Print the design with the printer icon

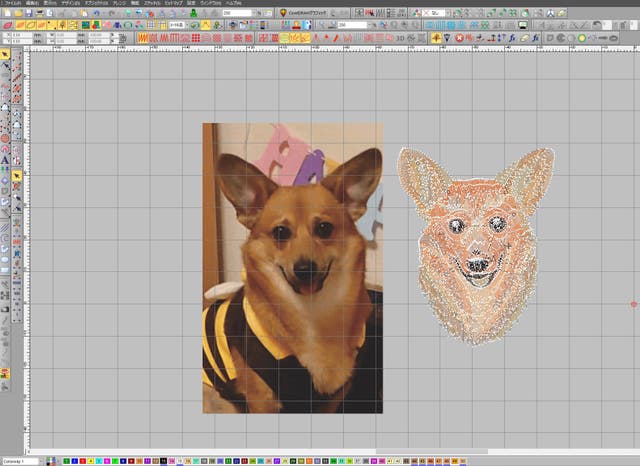click(x=40, y=13)
